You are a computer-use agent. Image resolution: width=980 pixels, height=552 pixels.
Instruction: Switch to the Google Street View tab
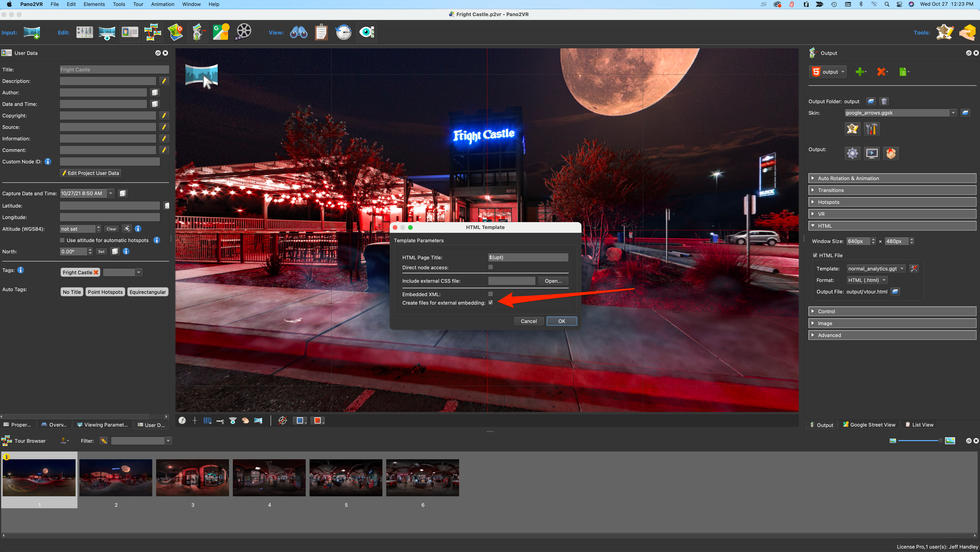pyautogui.click(x=869, y=425)
